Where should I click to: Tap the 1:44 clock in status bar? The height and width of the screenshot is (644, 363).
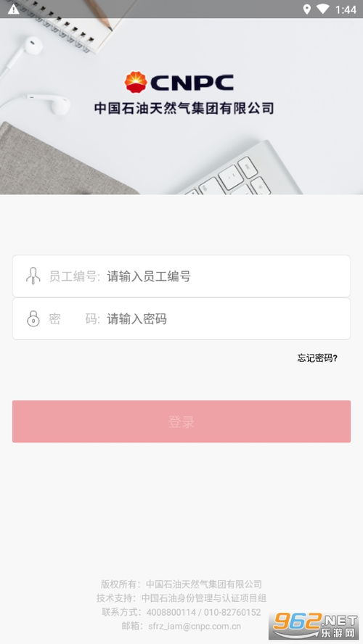coord(346,9)
